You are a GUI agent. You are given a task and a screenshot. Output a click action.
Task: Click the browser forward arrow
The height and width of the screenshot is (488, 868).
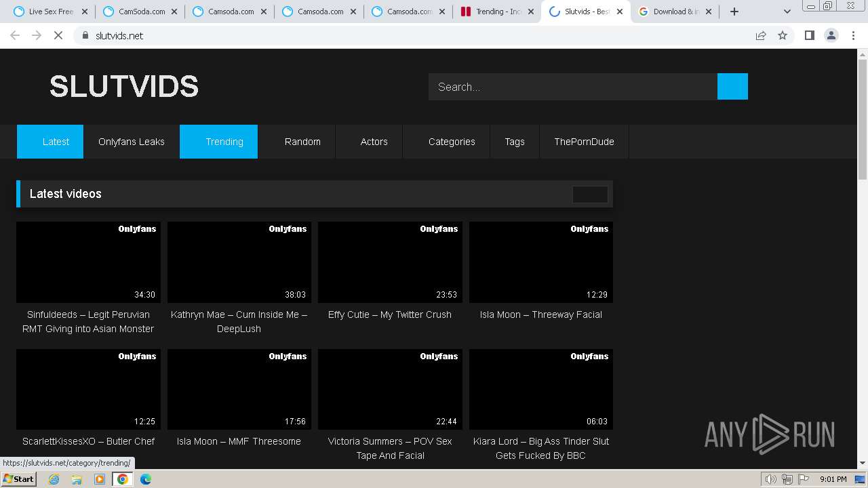coord(37,35)
